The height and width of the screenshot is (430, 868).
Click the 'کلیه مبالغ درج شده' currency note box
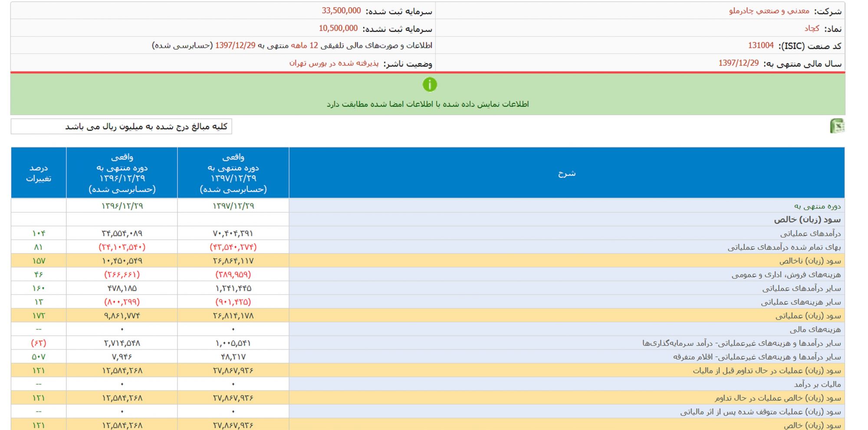(x=122, y=126)
